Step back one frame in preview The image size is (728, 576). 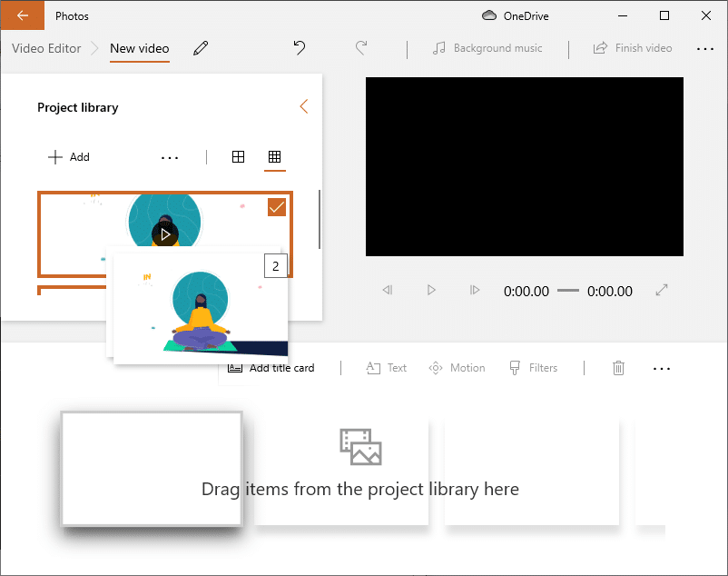coord(388,291)
